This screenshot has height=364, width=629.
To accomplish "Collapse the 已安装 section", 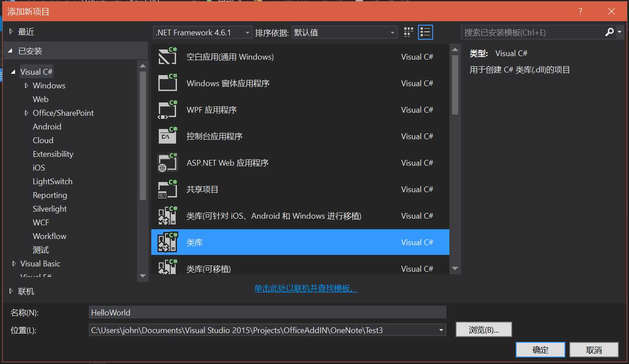I will pos(11,51).
